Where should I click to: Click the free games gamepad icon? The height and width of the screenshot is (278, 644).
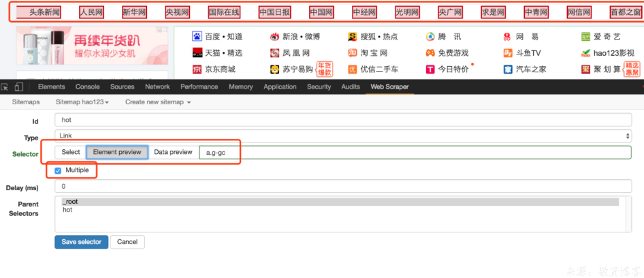[430, 53]
